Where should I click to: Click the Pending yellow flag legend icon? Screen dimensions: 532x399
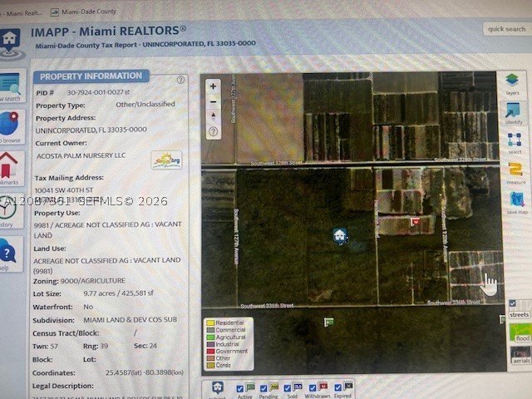(x=273, y=387)
